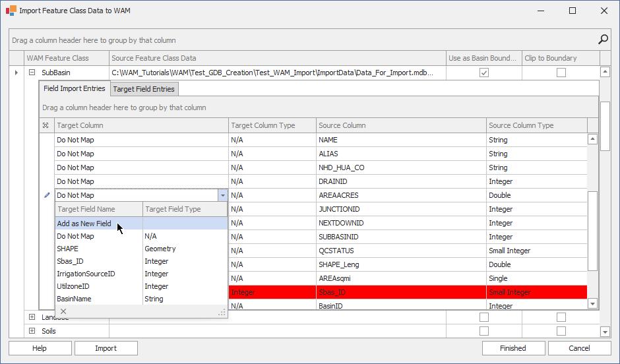Check Use as Basin Boundary for Landuse row
The height and width of the screenshot is (364, 620).
click(x=484, y=317)
